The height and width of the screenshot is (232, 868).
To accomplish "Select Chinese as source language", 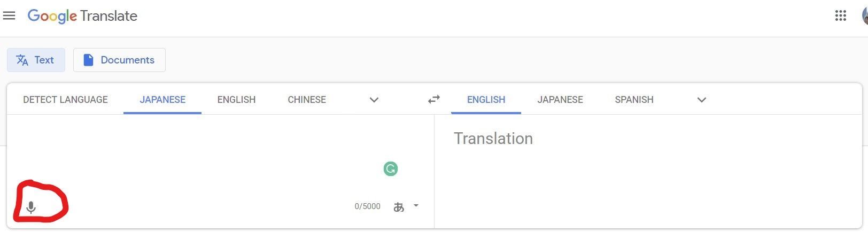I will [x=307, y=100].
